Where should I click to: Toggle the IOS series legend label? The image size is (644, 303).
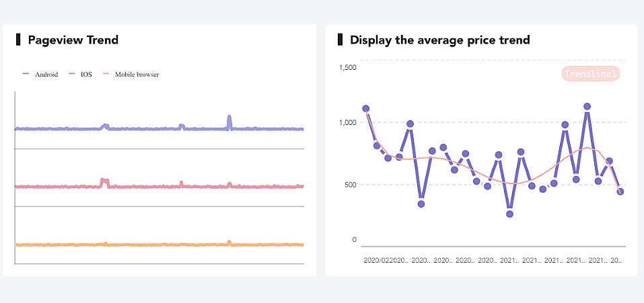click(x=86, y=75)
